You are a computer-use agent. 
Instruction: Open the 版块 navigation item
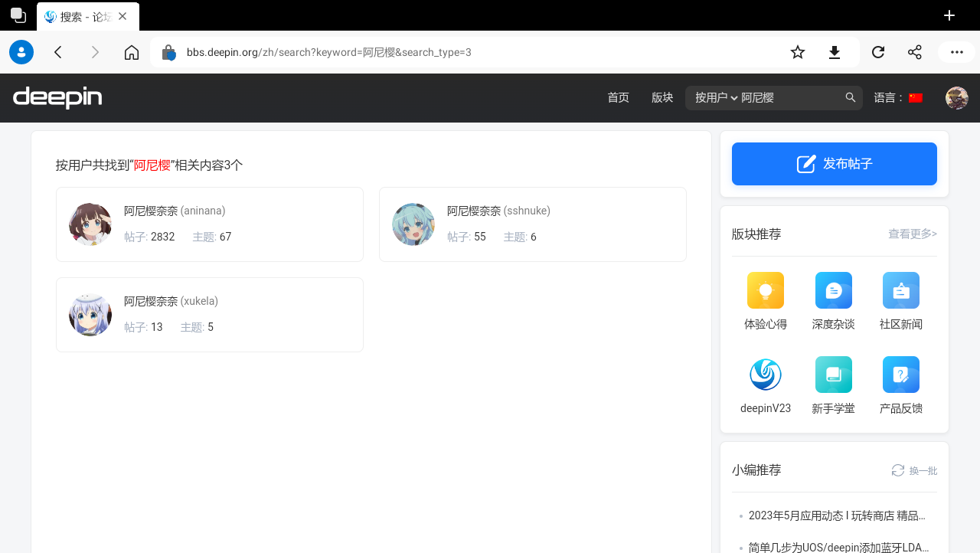tap(661, 97)
